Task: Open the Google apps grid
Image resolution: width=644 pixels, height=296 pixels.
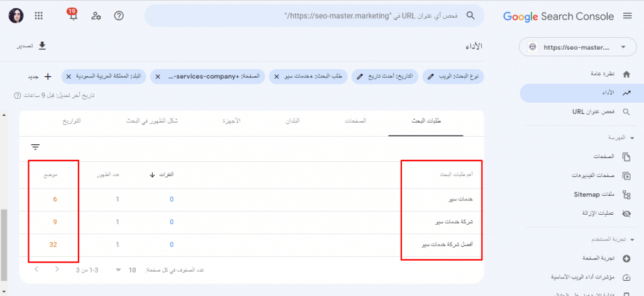Action: coord(38,16)
